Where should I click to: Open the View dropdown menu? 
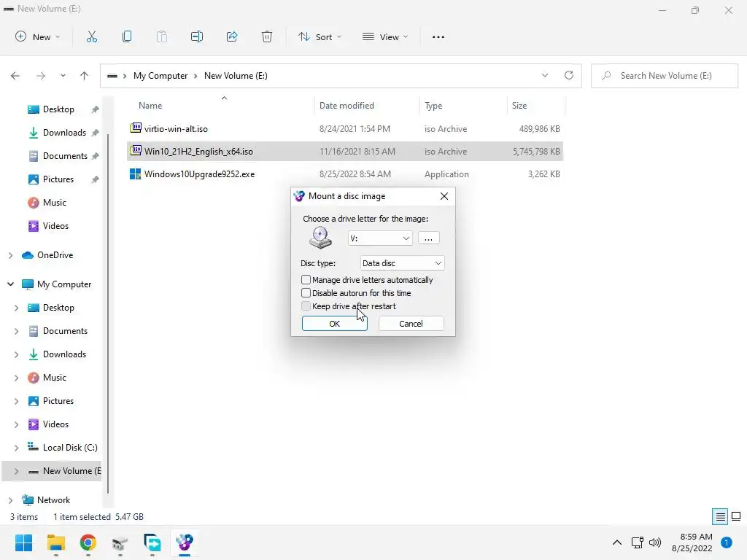[x=385, y=36]
